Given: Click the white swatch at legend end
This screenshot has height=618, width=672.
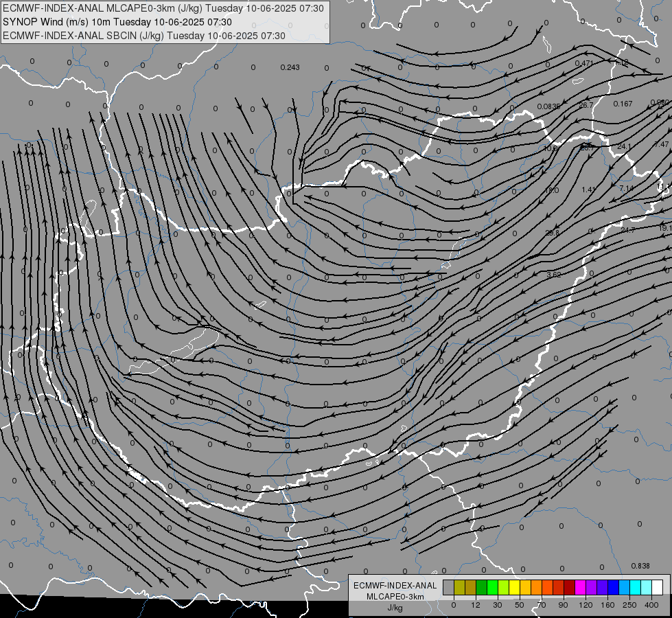Looking at the screenshot, I should (658, 587).
